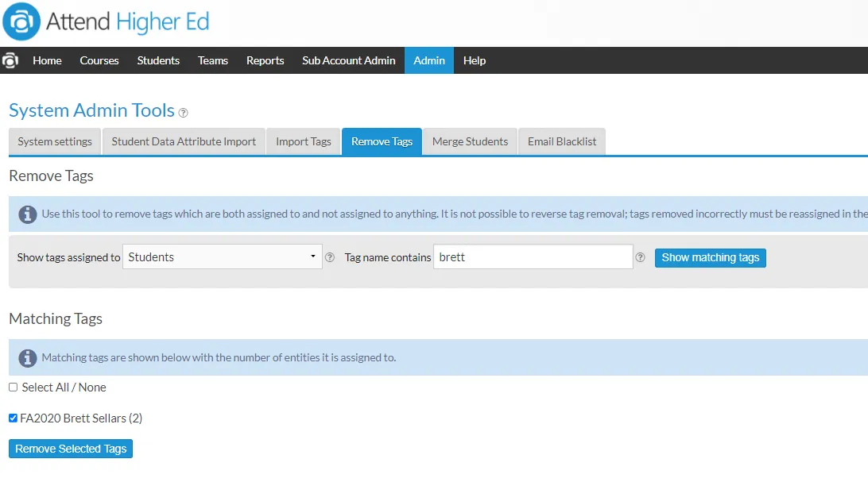Uncheck FA2020 Brett Sellars tag checkbox
The width and height of the screenshot is (868, 482).
(14, 418)
